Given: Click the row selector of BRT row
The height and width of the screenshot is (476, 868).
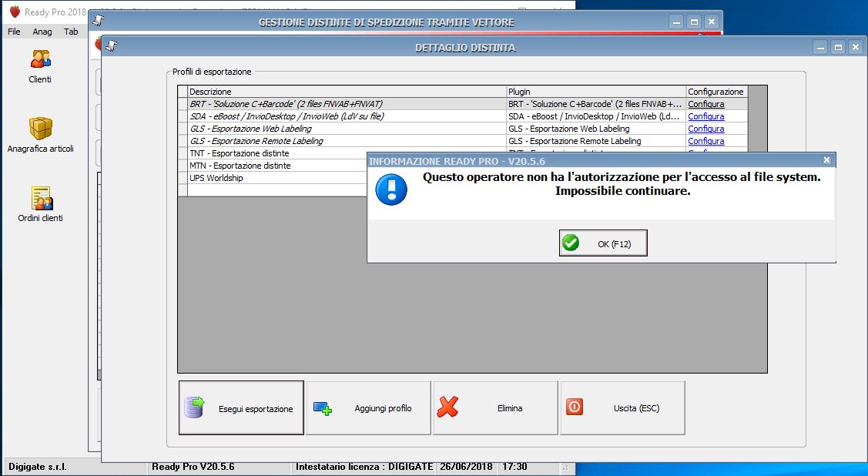Looking at the screenshot, I should click(183, 104).
